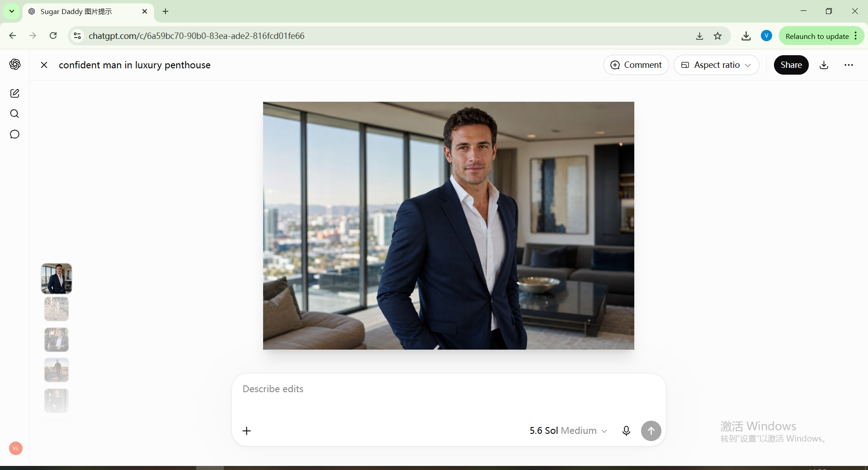Close the image viewer with the X
The width and height of the screenshot is (868, 470).
click(44, 65)
